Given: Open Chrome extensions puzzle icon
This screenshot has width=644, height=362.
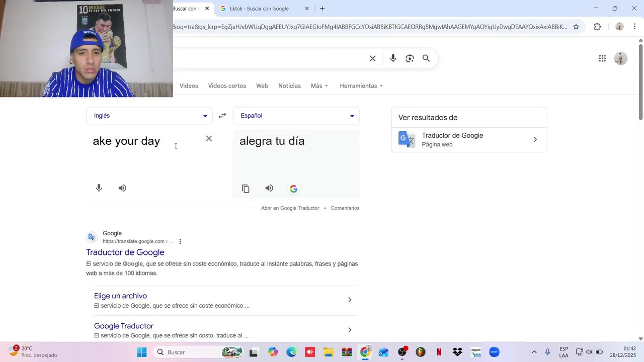Looking at the screenshot, I should tap(597, 27).
